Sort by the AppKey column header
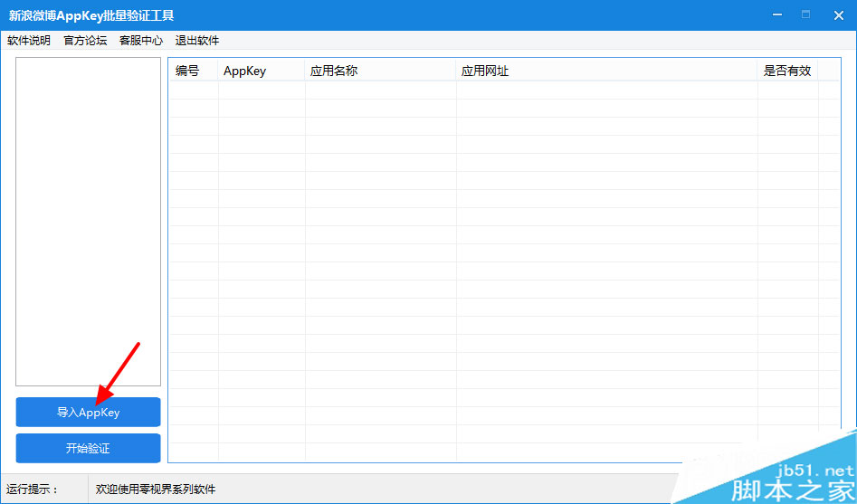The image size is (857, 504). pyautogui.click(x=262, y=71)
